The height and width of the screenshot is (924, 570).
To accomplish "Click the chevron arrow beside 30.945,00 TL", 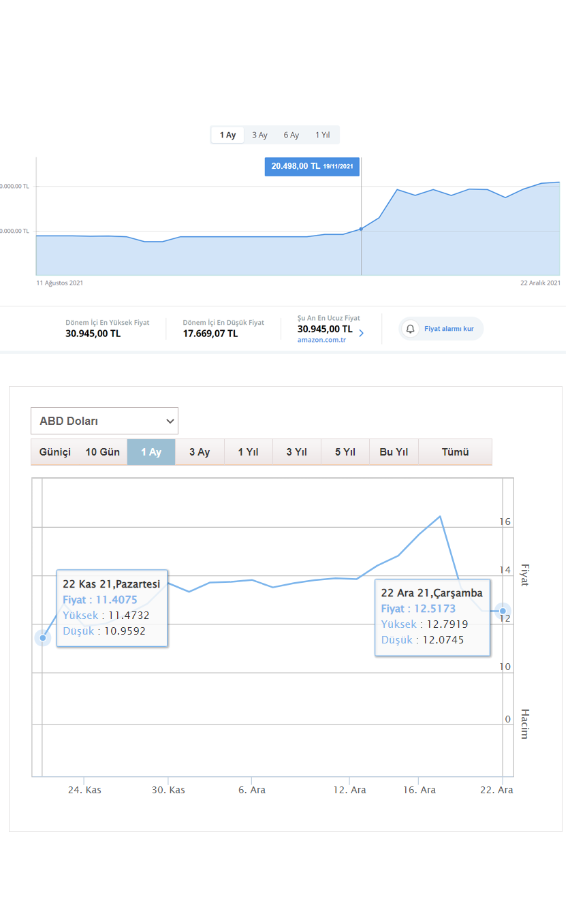I will point(361,334).
